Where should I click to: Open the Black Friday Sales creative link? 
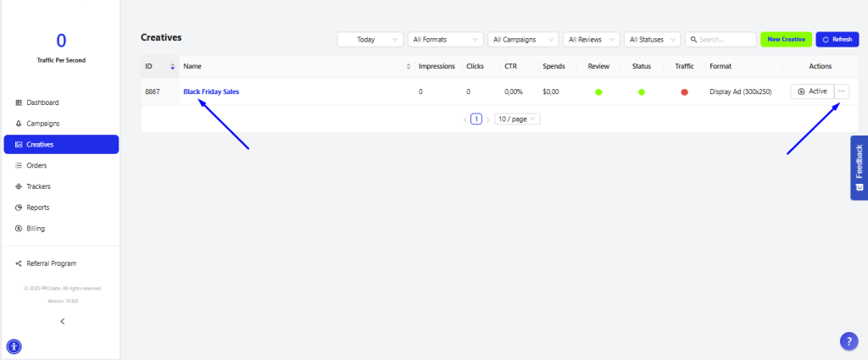click(x=211, y=91)
